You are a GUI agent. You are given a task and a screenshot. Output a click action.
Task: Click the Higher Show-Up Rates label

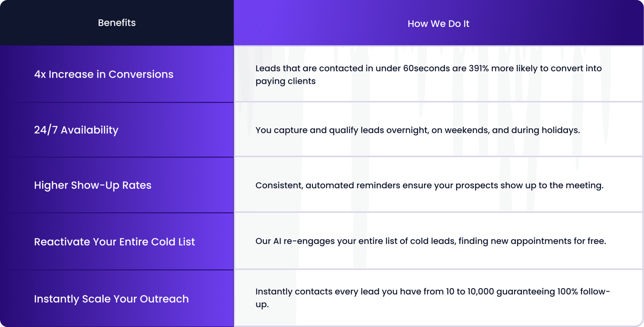pos(93,185)
